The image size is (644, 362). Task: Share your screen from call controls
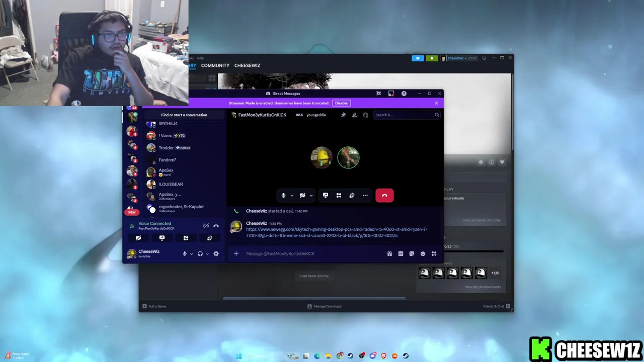(x=326, y=196)
